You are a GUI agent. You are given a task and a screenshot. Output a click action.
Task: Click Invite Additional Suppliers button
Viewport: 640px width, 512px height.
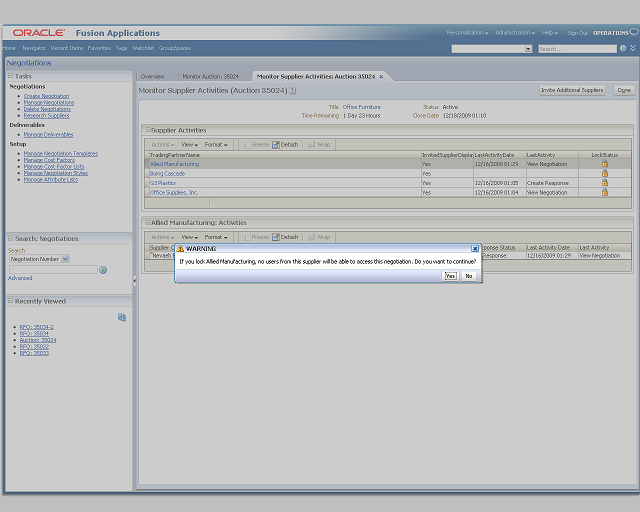coord(572,90)
